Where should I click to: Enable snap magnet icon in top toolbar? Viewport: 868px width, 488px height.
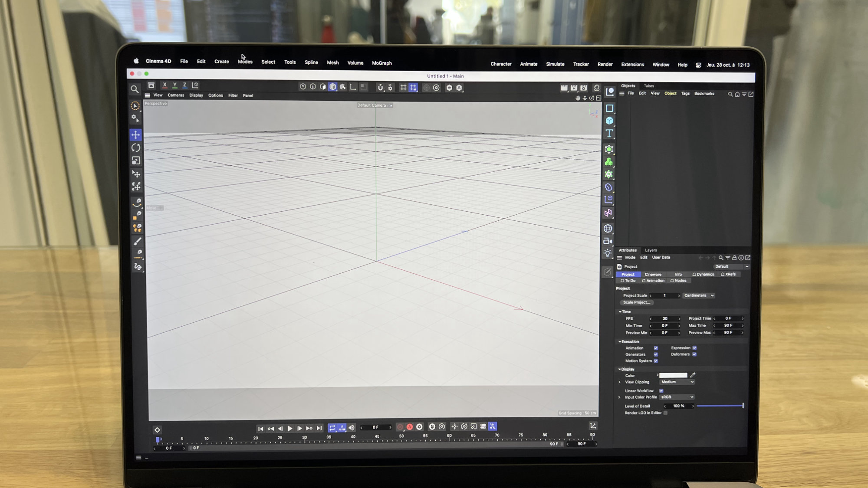[381, 88]
